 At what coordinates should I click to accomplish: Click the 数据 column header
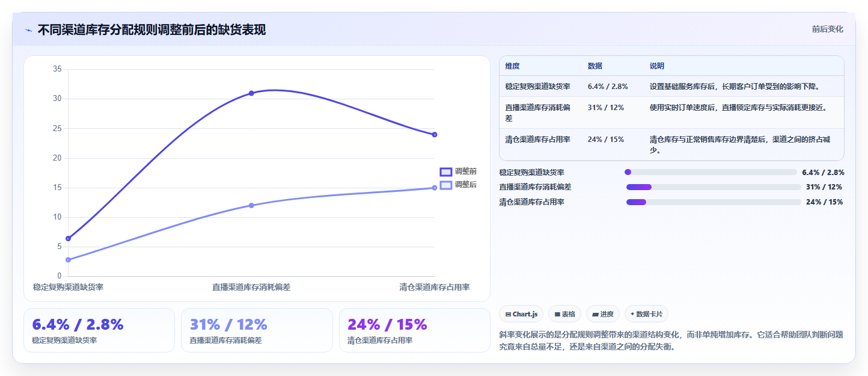coord(595,66)
